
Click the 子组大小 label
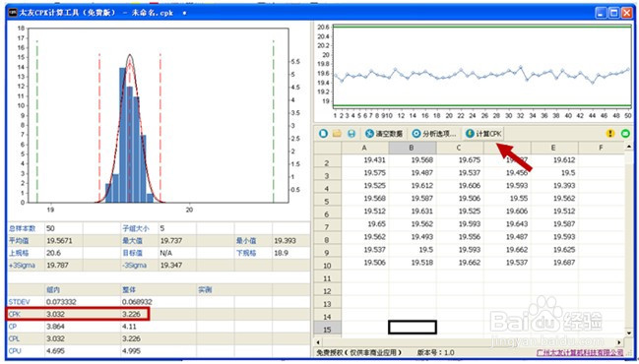coord(136,228)
